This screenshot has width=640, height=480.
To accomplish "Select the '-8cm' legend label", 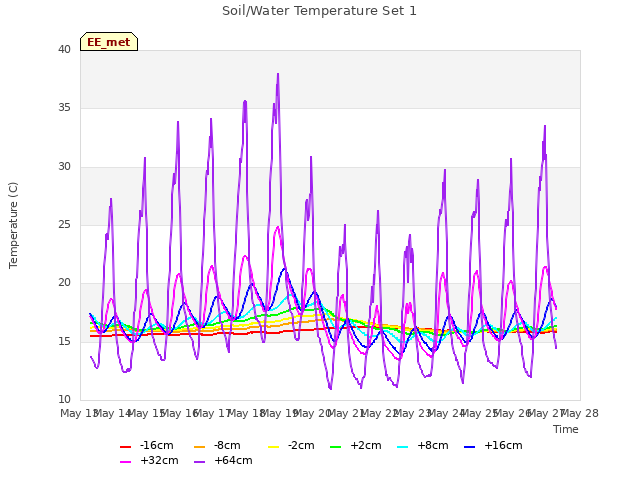I will (227, 445).
